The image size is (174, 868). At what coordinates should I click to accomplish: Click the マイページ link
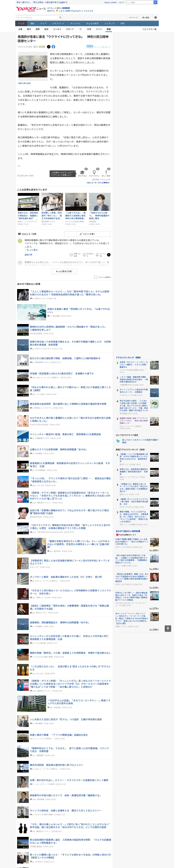pyautogui.click(x=133, y=18)
